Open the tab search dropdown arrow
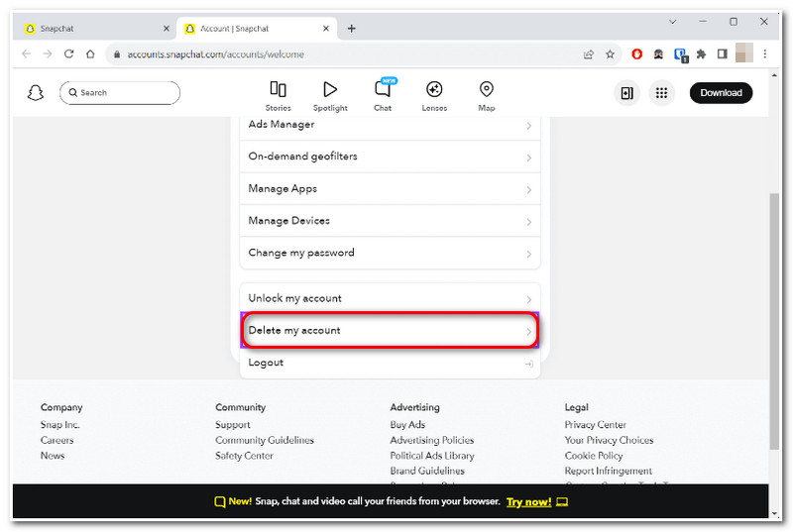The image size is (793, 532). pos(673,22)
